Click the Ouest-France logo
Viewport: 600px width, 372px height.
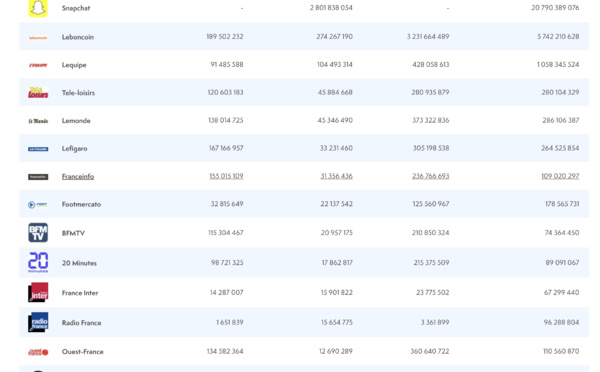coord(38,352)
